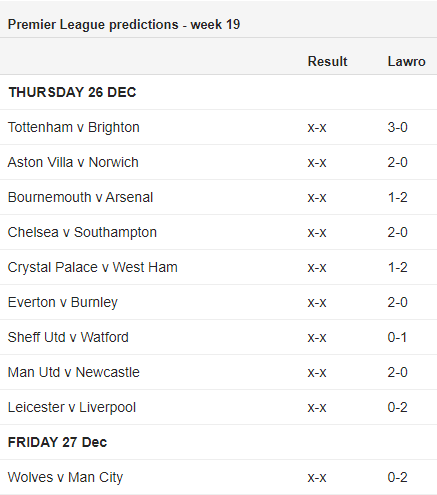The image size is (437, 495).
Task: Select the Chelsea v Southampton fixture
Action: (82, 232)
